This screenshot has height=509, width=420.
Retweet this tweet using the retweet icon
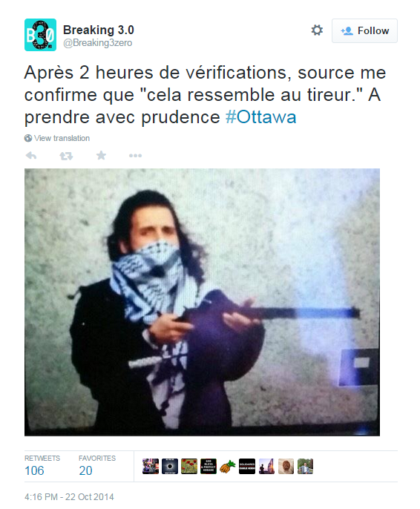(x=66, y=156)
